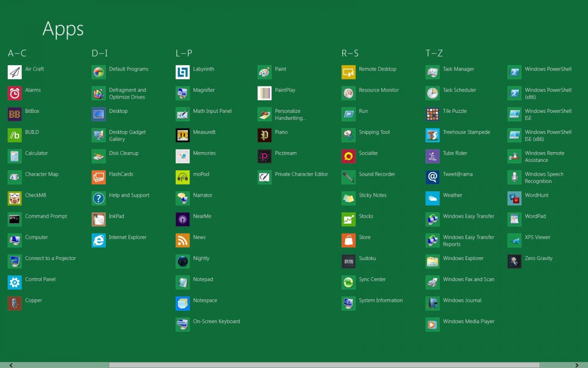Image resolution: width=588 pixels, height=368 pixels.
Task: Click the scrollbar right arrow
Action: click(577, 365)
